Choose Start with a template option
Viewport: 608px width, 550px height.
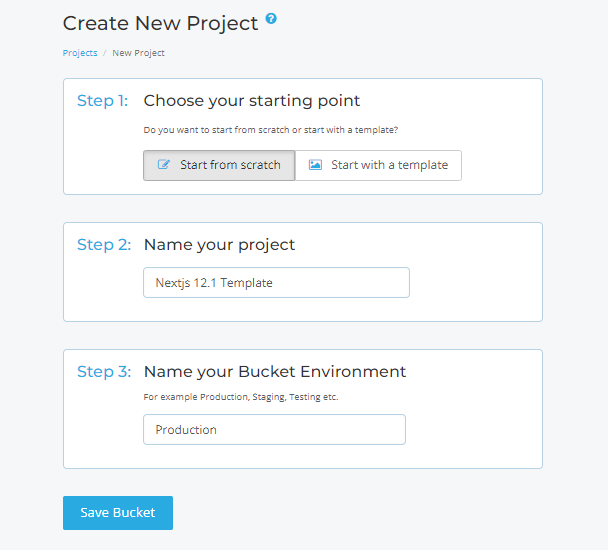pyautogui.click(x=378, y=165)
